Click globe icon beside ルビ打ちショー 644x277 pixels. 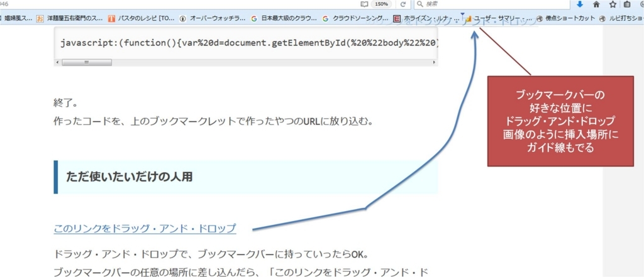tap(602, 18)
